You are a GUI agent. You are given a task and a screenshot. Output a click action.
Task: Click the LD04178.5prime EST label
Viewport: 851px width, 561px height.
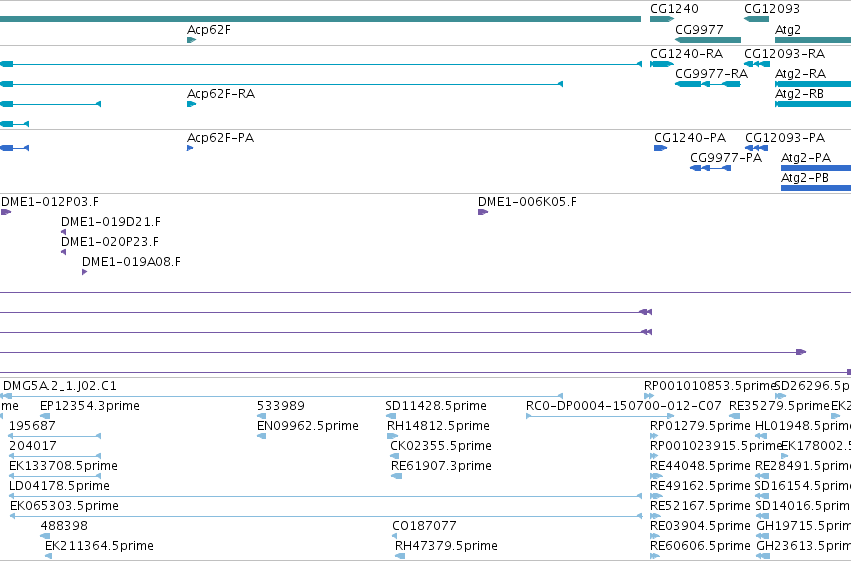click(60, 486)
